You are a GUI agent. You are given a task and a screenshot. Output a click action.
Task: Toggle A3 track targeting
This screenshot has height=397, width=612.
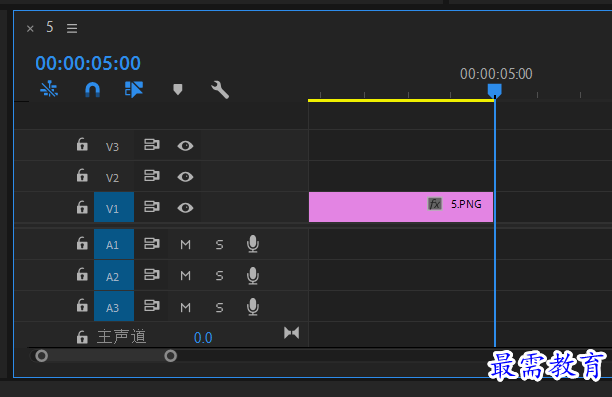(x=114, y=306)
